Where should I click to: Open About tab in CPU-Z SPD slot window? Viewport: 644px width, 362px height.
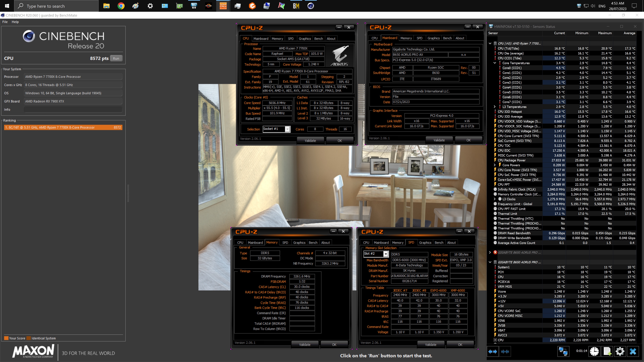click(451, 243)
